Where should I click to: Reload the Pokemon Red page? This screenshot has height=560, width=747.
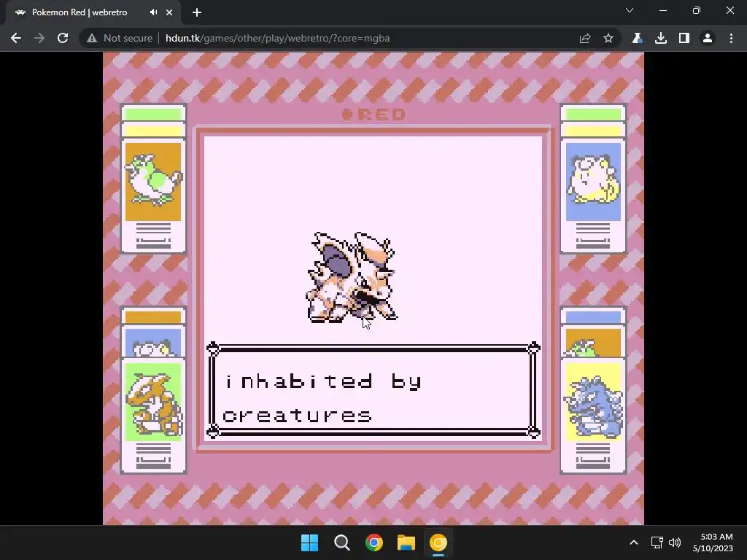point(63,38)
